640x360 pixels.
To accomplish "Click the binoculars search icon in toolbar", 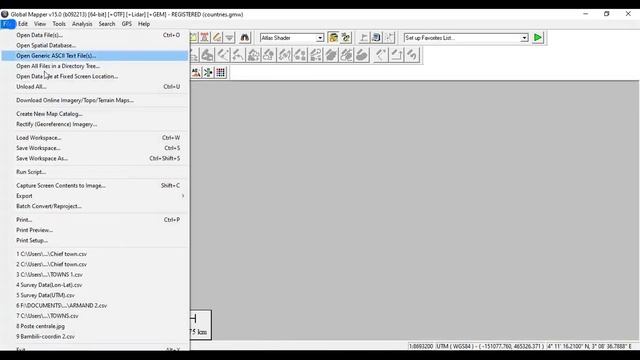I will pyautogui.click(x=244, y=38).
